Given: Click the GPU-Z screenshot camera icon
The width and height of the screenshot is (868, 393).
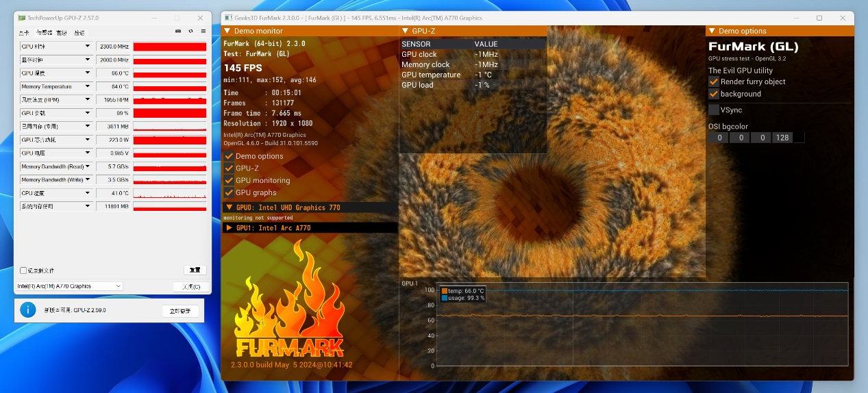Looking at the screenshot, I should (x=178, y=31).
